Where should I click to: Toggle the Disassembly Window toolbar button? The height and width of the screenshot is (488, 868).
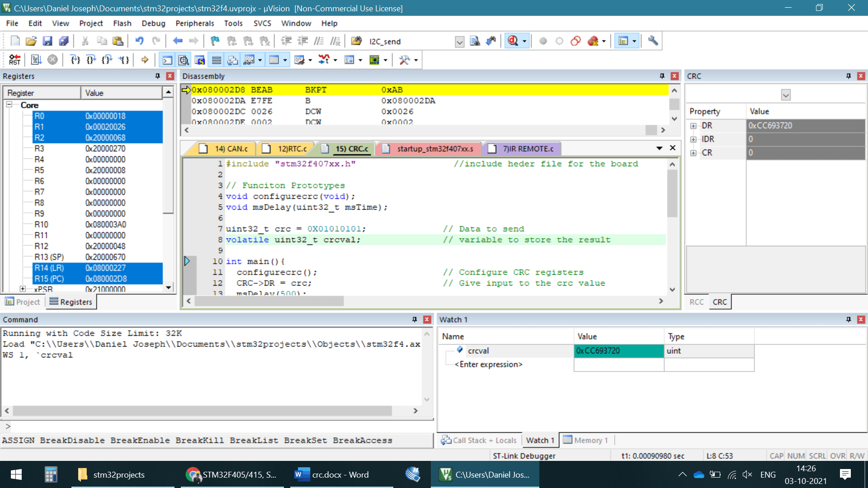[x=183, y=60]
